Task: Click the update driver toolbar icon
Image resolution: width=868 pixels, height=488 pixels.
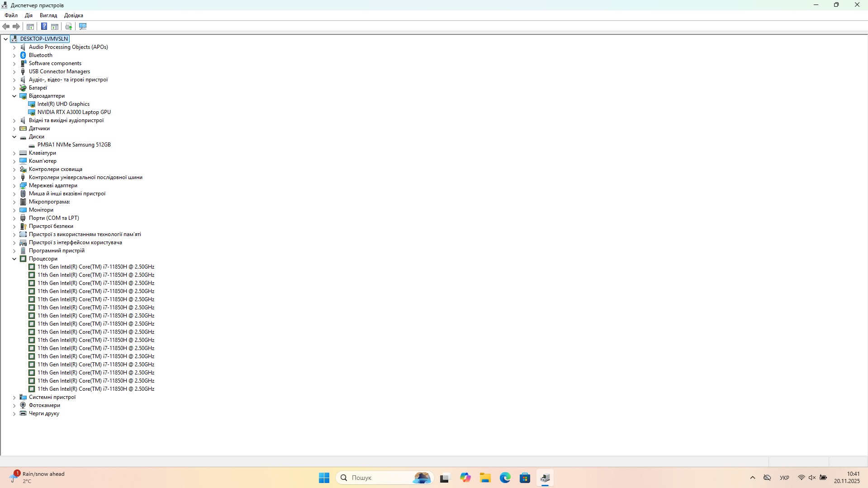Action: [69, 26]
